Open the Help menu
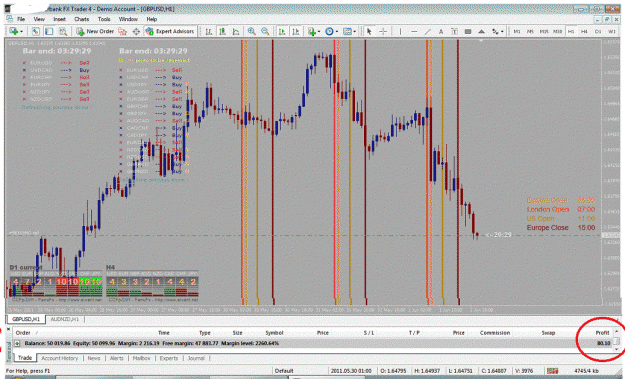625x379 pixels. pyautogui.click(x=151, y=19)
